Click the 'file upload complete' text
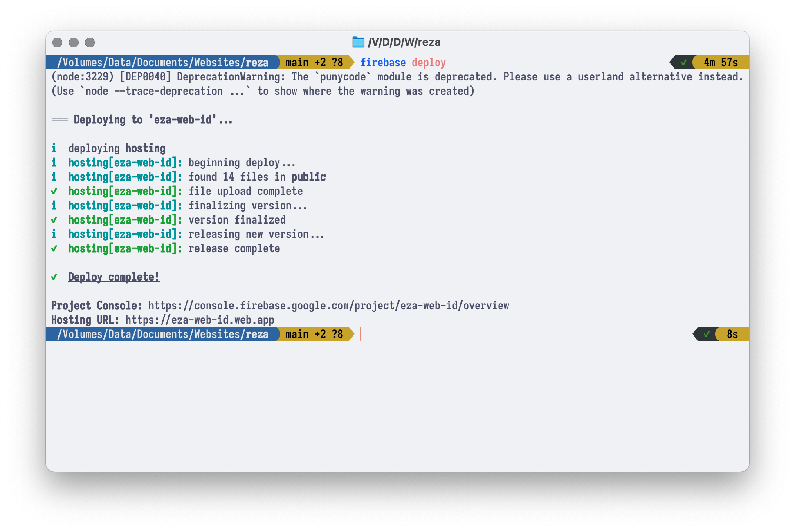Viewport: 795px width, 532px height. coord(245,191)
